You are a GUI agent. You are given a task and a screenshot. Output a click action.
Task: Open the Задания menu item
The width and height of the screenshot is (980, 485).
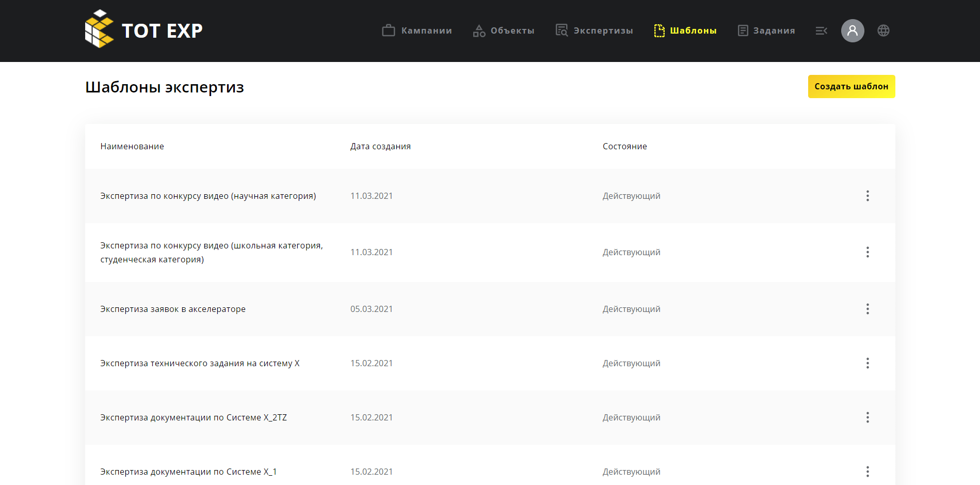click(x=766, y=30)
